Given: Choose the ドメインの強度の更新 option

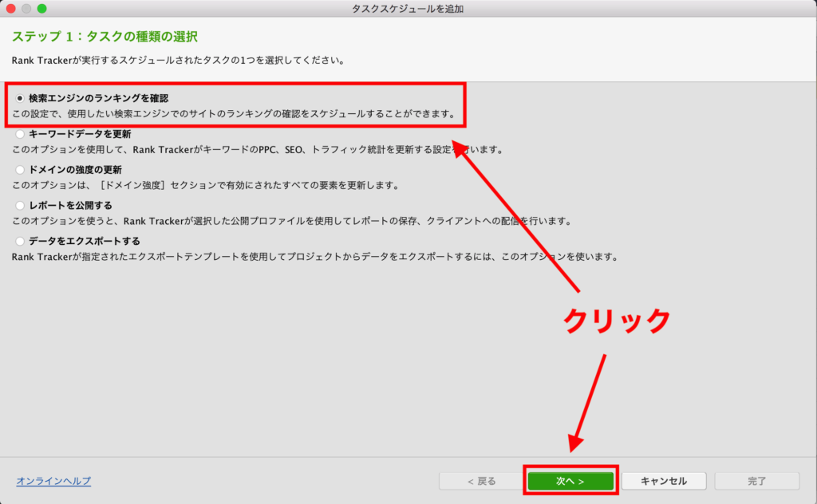Looking at the screenshot, I should [x=20, y=170].
